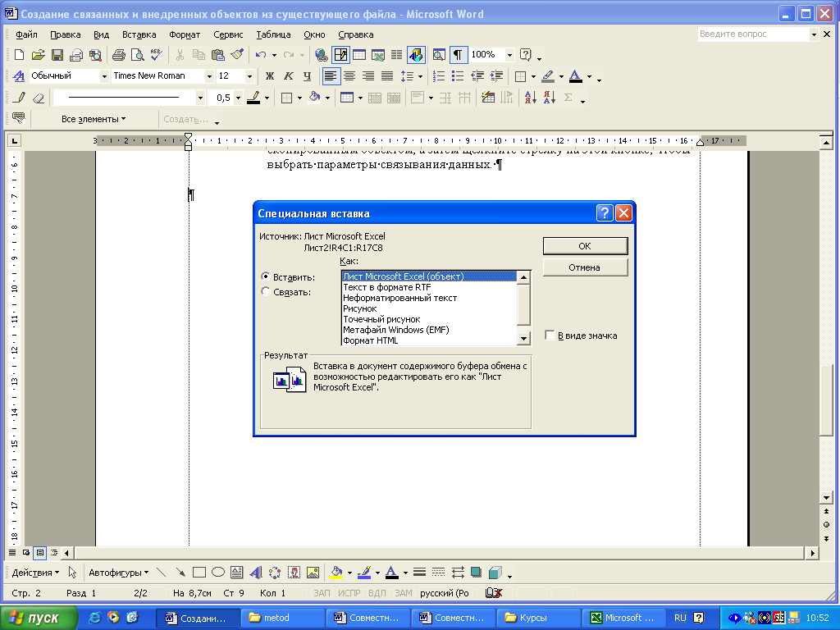The width and height of the screenshot is (840, 630).
Task: Open the style dropdown 'Обычный'
Action: point(104,76)
